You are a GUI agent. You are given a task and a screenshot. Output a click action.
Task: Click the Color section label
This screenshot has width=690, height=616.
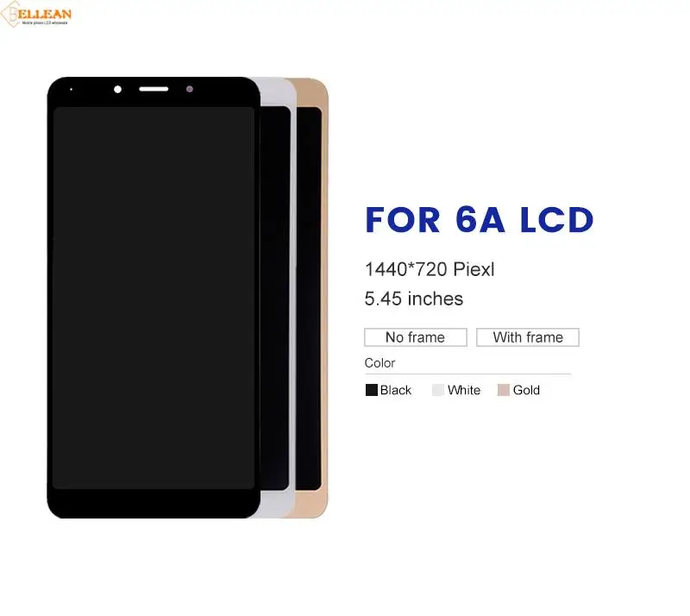point(379,363)
